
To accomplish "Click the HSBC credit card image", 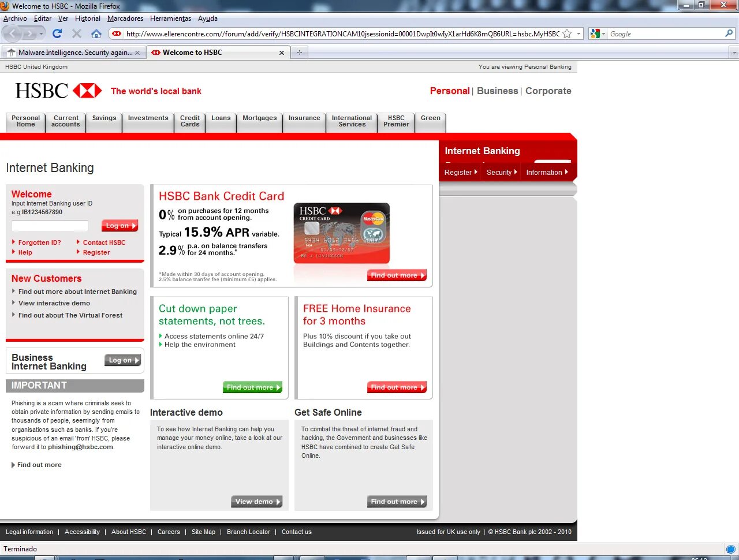I will 342,233.
